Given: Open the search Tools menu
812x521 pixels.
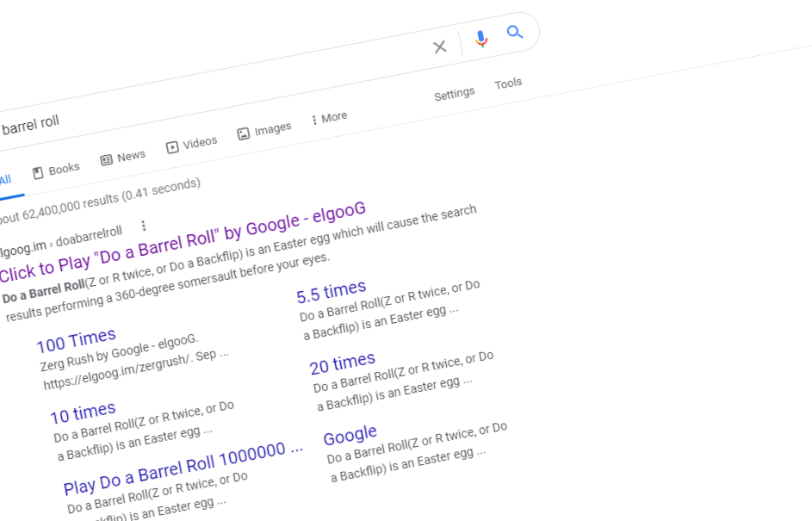Looking at the screenshot, I should coord(508,84).
